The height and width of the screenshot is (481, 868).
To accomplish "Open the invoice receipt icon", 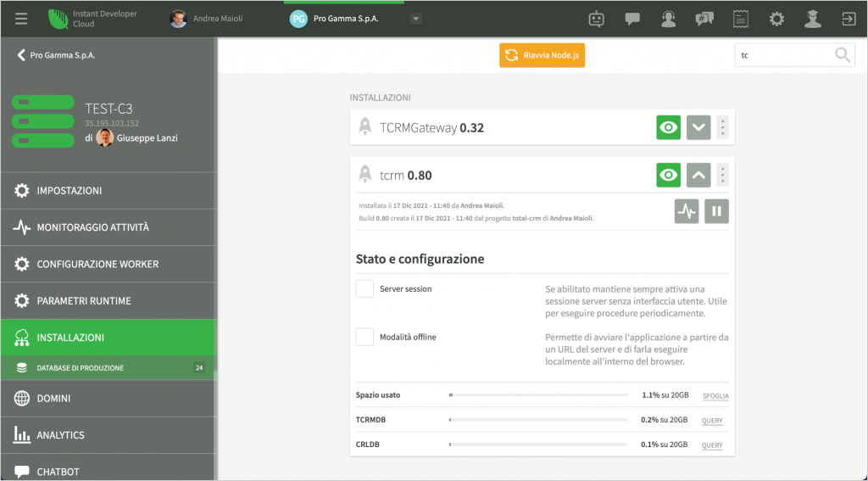I will pos(740,19).
